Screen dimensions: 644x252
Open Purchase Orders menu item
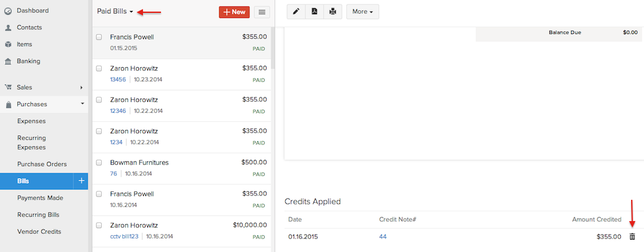[x=42, y=164]
